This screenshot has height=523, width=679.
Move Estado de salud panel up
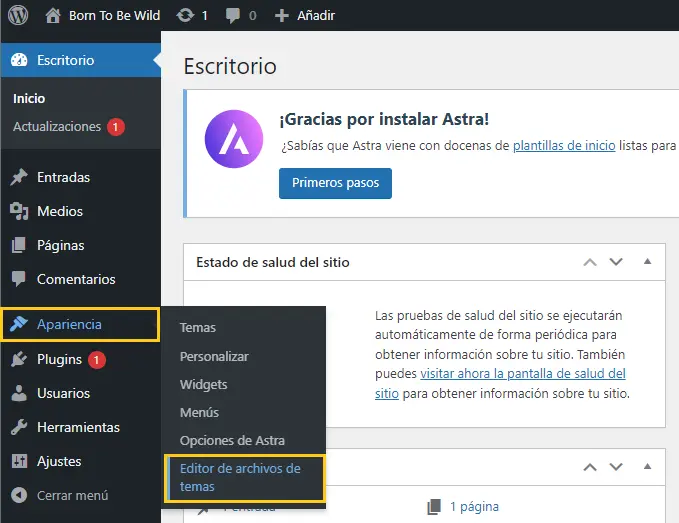[x=590, y=262]
